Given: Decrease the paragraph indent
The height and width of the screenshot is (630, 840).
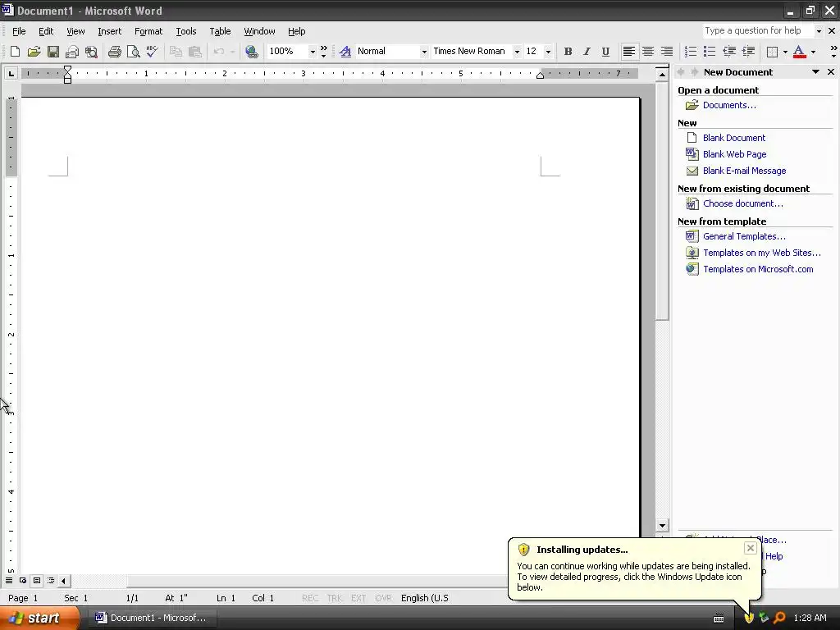Looking at the screenshot, I should (729, 52).
